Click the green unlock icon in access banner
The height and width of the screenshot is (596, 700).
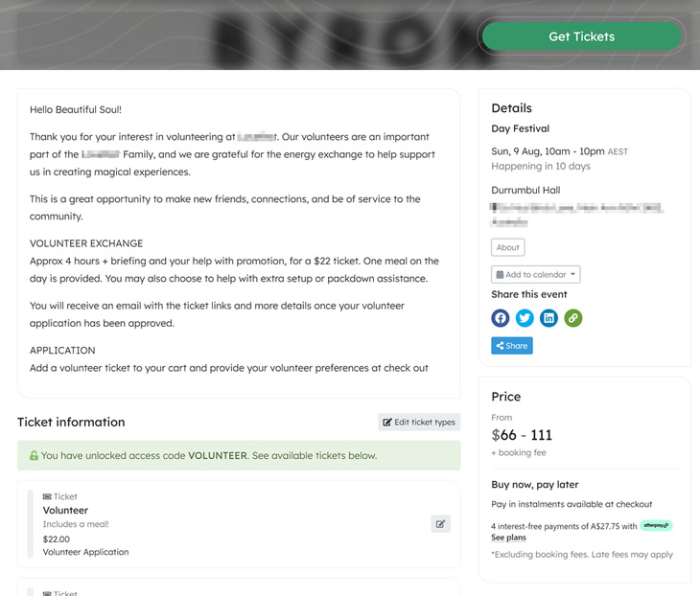34,455
